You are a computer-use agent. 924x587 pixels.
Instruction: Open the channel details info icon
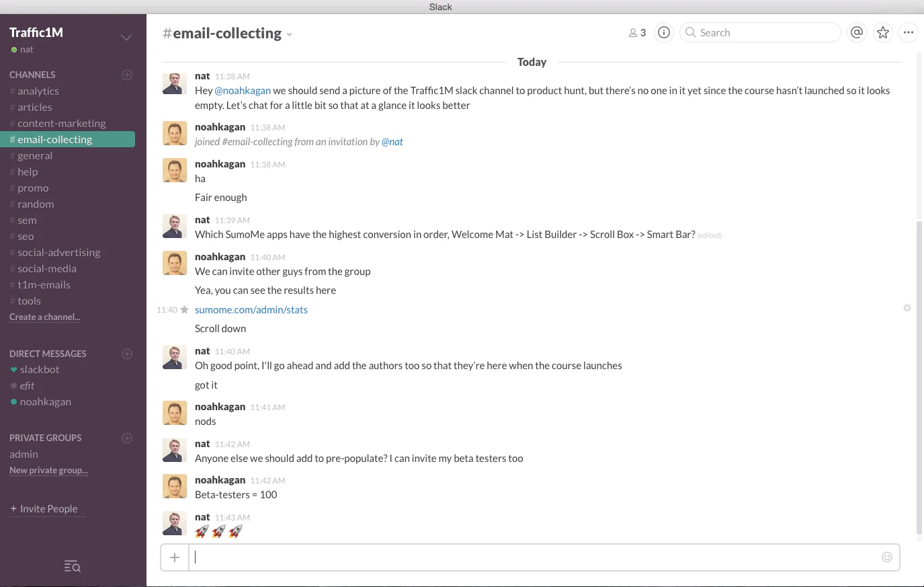click(x=664, y=32)
